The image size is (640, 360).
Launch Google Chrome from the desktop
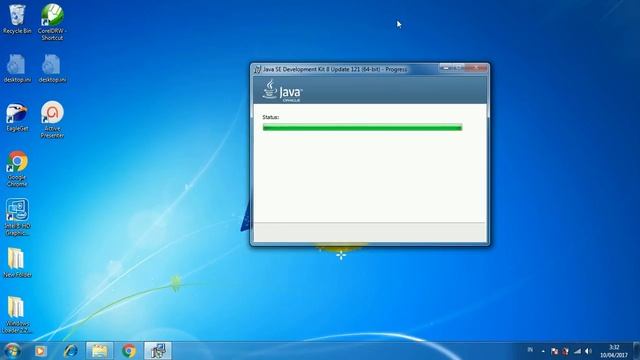coord(17,169)
